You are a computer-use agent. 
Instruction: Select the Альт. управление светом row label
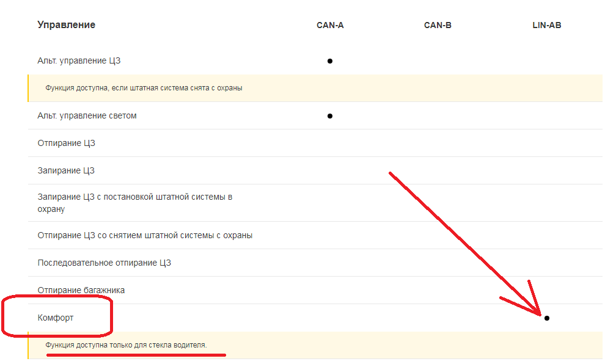click(87, 116)
